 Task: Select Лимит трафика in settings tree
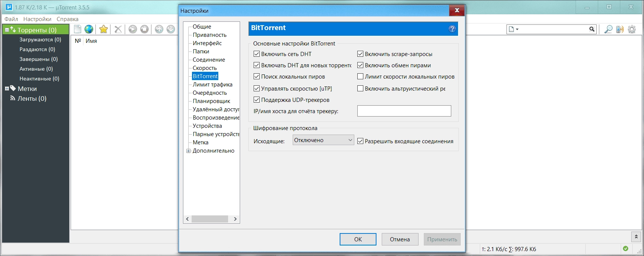pos(213,84)
